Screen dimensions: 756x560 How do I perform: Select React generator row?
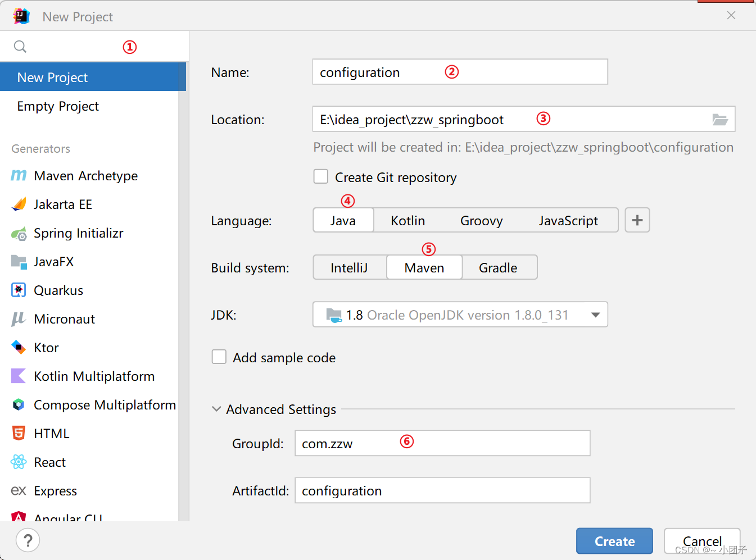89,462
